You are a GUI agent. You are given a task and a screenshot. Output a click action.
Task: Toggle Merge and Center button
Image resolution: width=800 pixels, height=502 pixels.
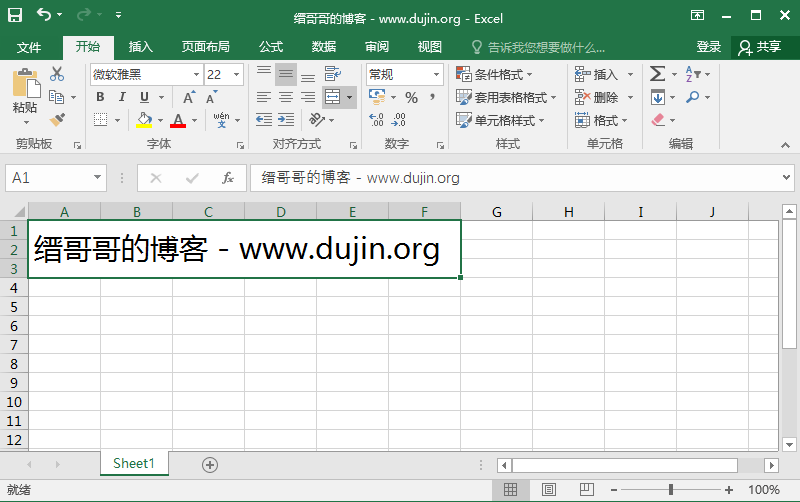click(x=333, y=97)
